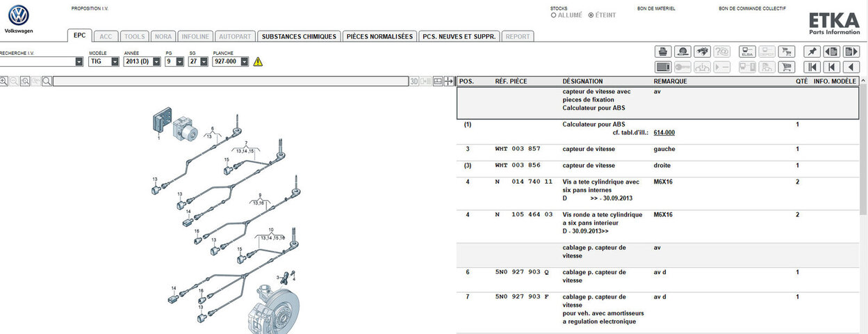This screenshot has width=868, height=334.
Task: Click the PROPOSITION I.V. label
Action: 90,8
